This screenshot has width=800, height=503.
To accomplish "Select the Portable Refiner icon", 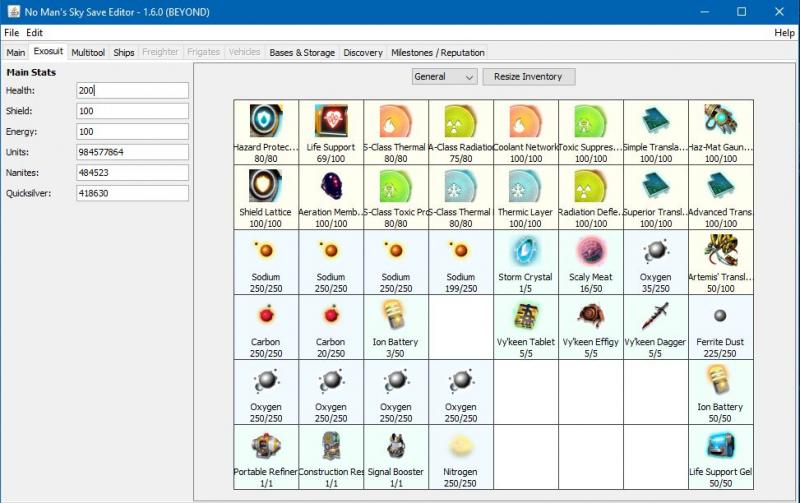I will tap(266, 446).
